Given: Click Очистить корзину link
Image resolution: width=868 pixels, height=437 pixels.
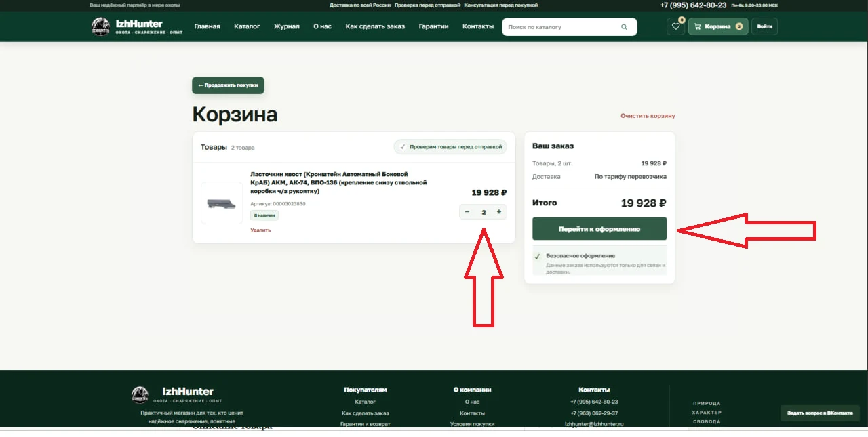Looking at the screenshot, I should coord(648,116).
